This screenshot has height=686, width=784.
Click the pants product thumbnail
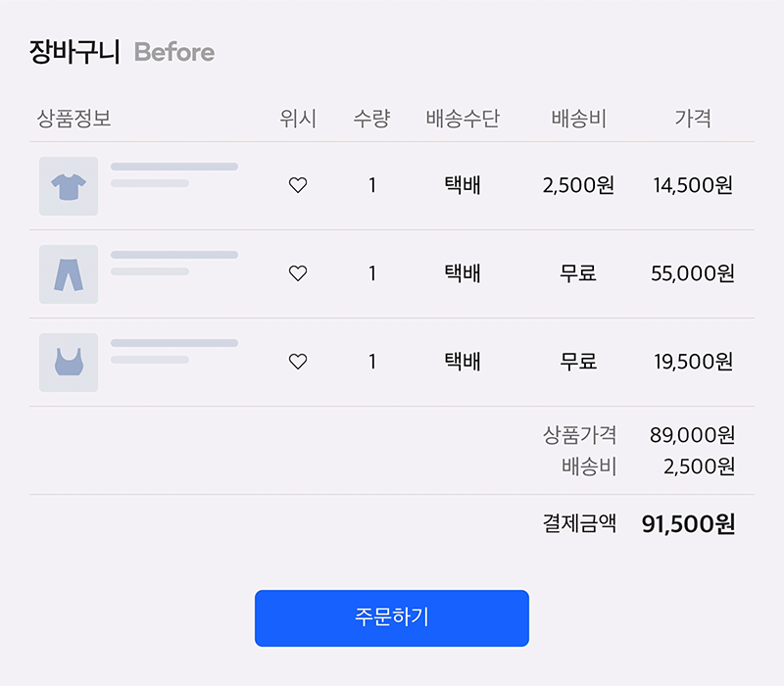pos(69,274)
